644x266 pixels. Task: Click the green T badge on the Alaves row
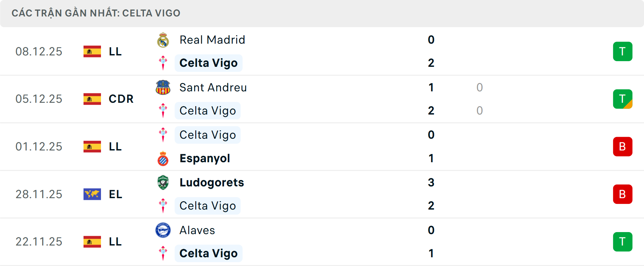tap(623, 242)
